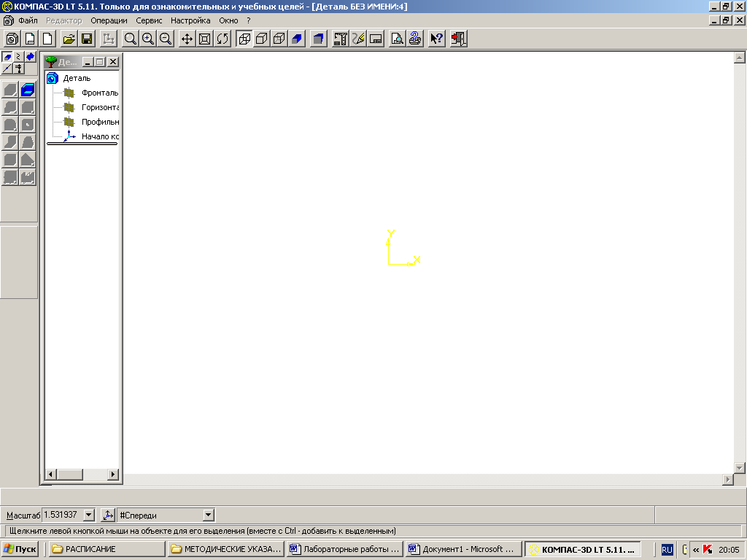Viewport: 747px width, 560px height.
Task: Exit the program with door icon
Action: pyautogui.click(x=458, y=39)
